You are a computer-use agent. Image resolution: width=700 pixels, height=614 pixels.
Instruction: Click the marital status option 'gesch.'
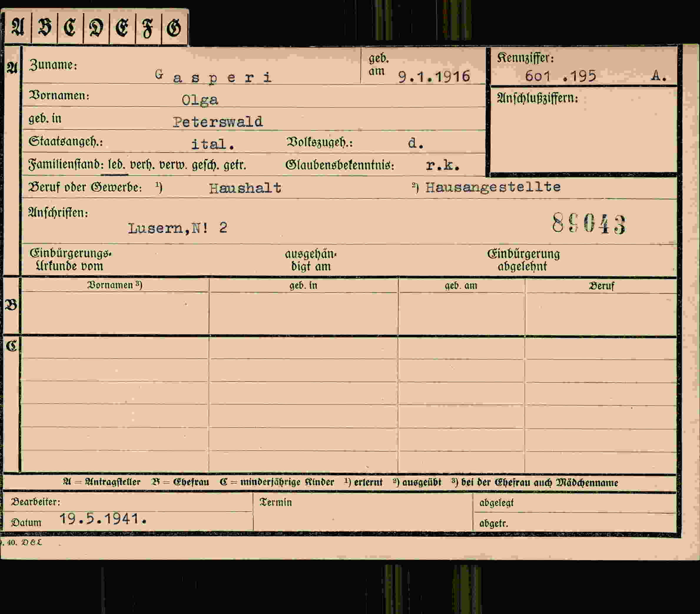205,166
